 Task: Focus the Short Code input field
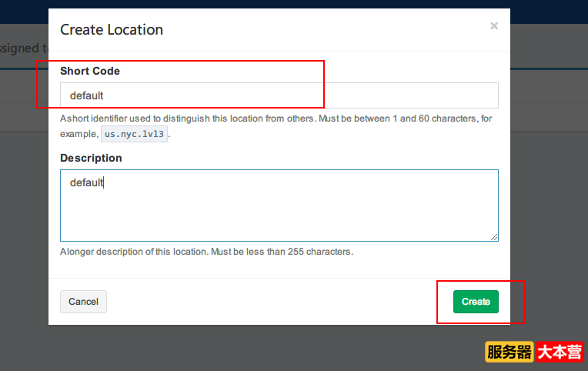[279, 95]
